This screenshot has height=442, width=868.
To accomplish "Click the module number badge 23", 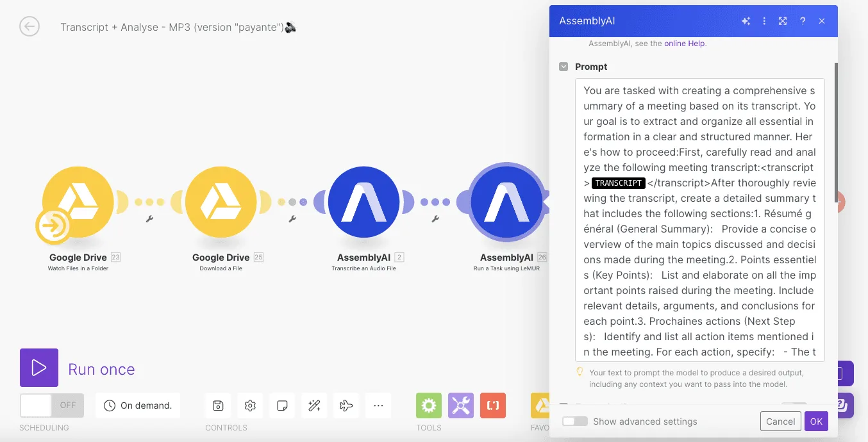I will 115,258.
